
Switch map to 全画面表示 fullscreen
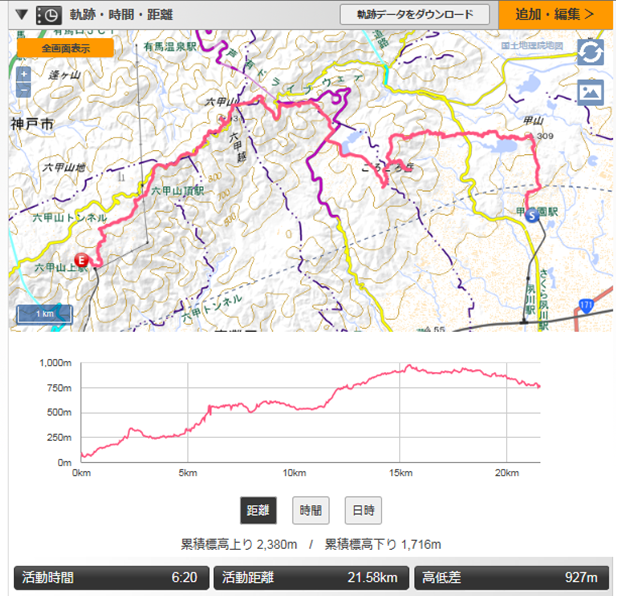[x=65, y=48]
